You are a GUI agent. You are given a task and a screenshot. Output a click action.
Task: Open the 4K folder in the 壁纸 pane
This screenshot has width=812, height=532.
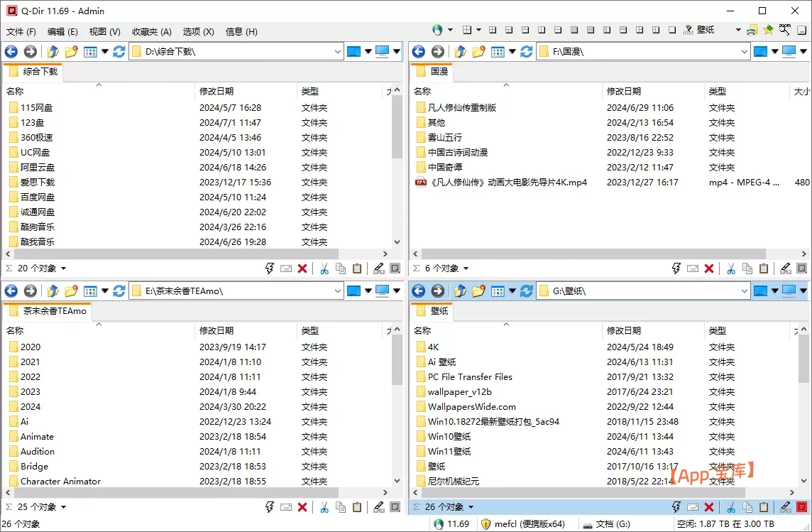(x=432, y=347)
